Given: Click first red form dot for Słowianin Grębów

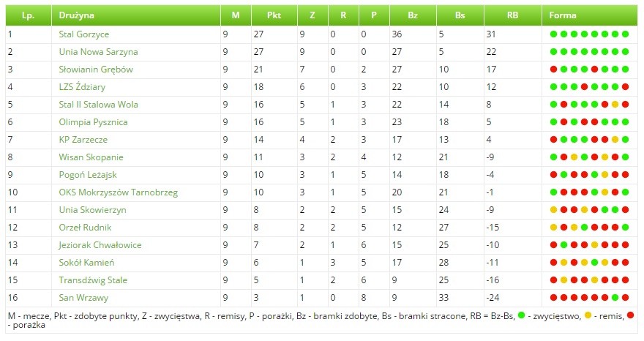Looking at the screenshot, I should click(554, 70).
